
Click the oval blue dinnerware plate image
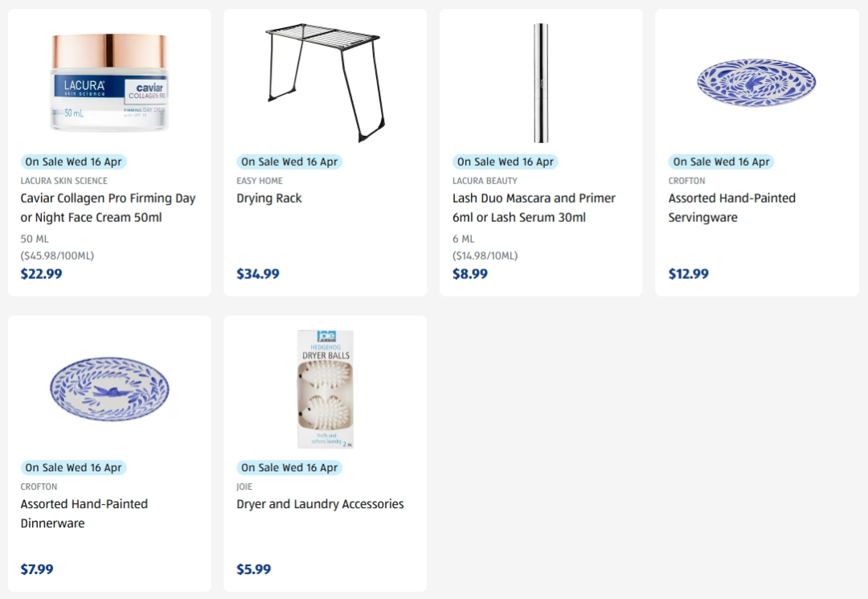point(109,388)
